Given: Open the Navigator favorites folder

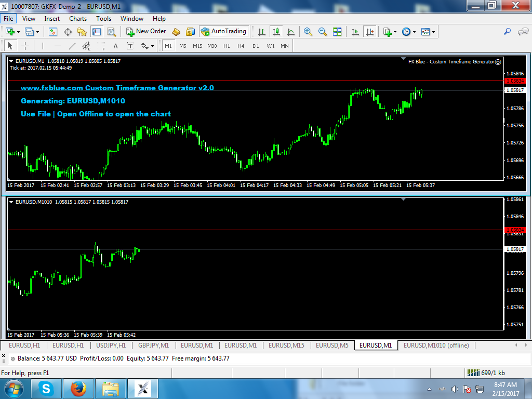Looking at the screenshot, I should [x=82, y=32].
